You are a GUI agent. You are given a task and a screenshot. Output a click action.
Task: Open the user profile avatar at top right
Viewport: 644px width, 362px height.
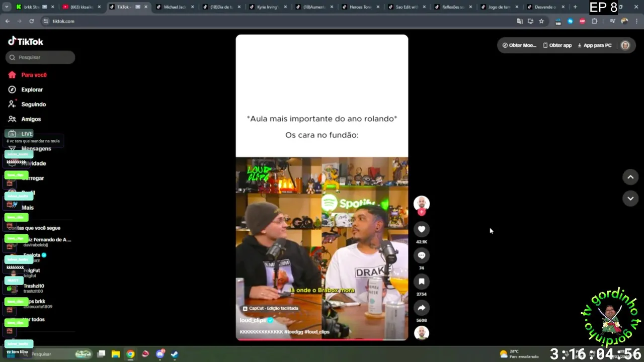pos(625,45)
